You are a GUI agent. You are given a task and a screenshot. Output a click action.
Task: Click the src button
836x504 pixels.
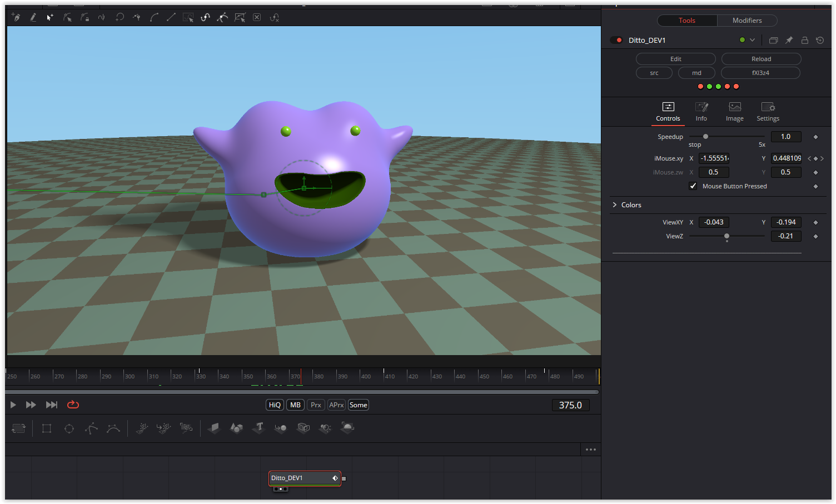[x=654, y=73]
